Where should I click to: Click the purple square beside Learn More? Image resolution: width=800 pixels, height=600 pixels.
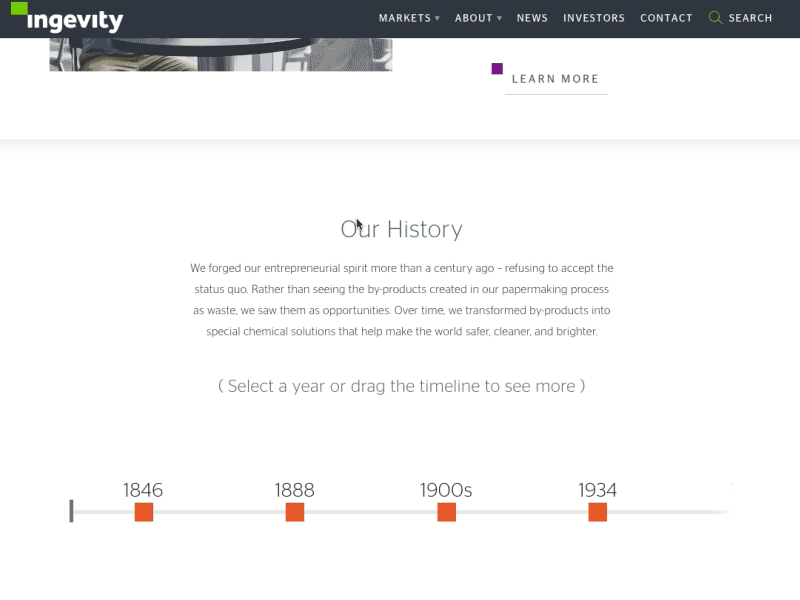(497, 68)
